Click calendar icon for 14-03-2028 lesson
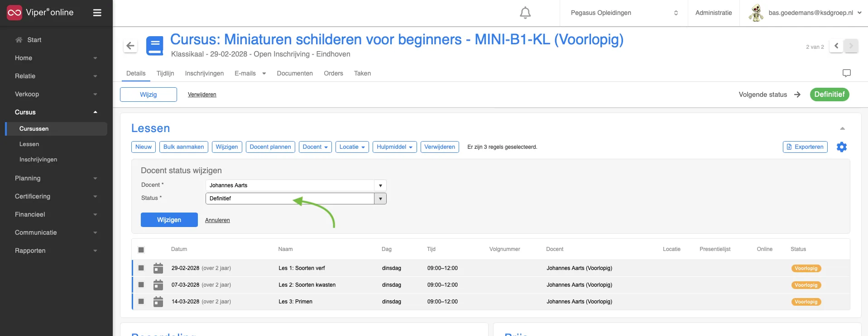Image resolution: width=868 pixels, height=336 pixels. click(158, 302)
